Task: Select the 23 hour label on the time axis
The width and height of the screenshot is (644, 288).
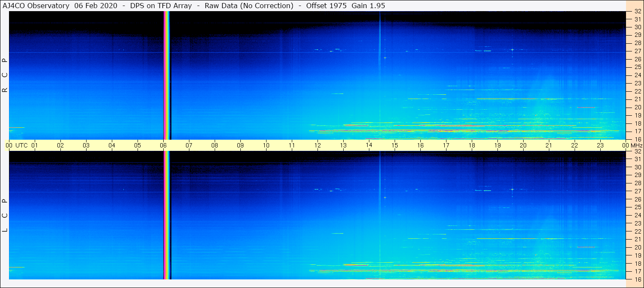Action: [600, 145]
